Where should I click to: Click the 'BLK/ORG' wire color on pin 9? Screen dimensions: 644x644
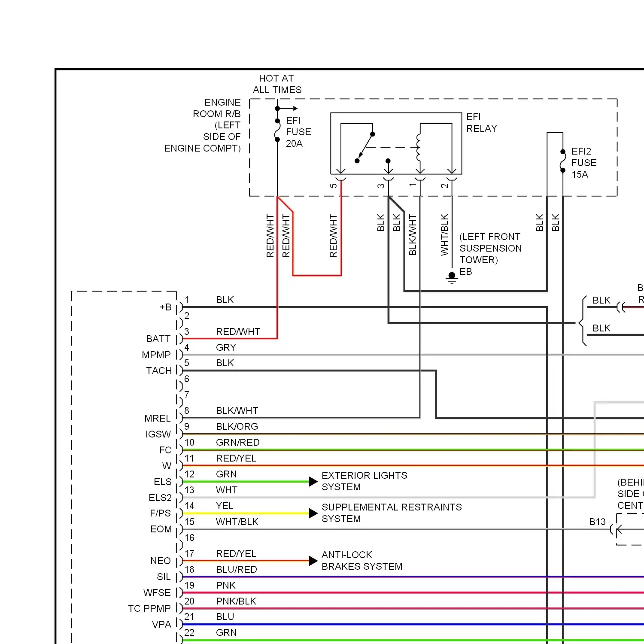(237, 427)
